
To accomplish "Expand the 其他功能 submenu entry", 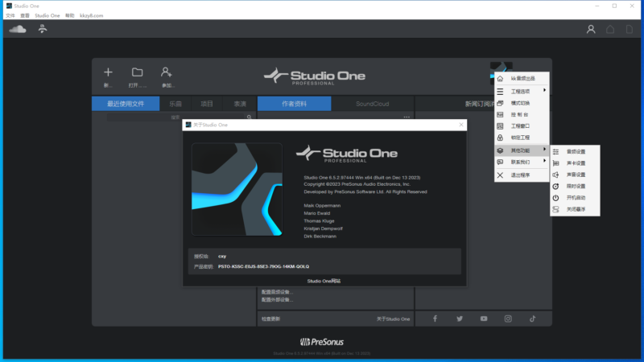I will pos(522,150).
